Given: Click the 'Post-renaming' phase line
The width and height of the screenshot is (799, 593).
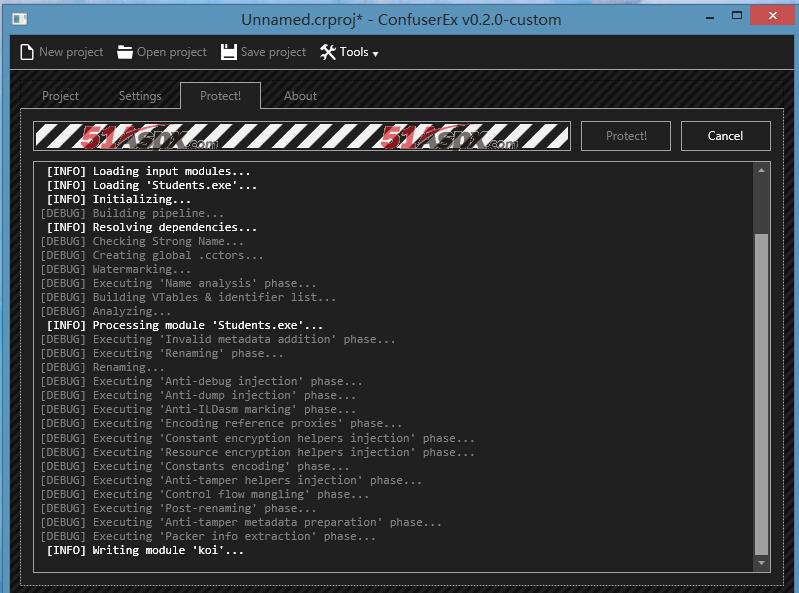Looking at the screenshot, I should coord(178,508).
